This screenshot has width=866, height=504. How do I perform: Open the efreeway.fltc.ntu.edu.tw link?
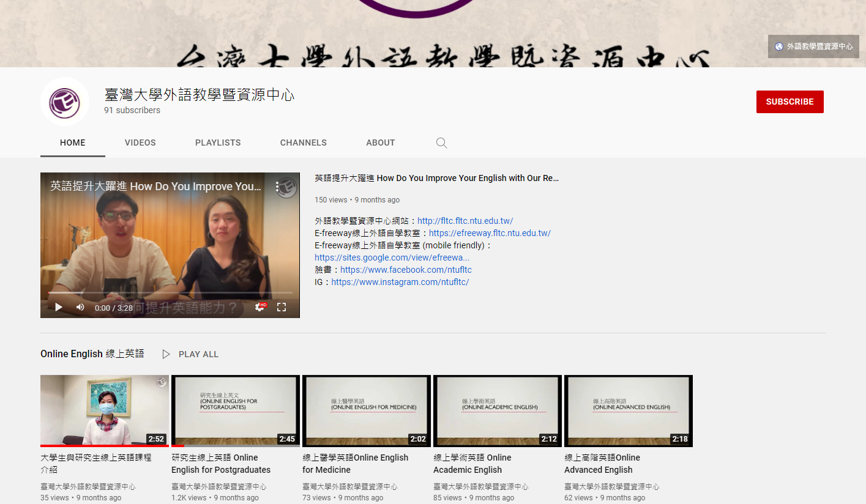490,233
